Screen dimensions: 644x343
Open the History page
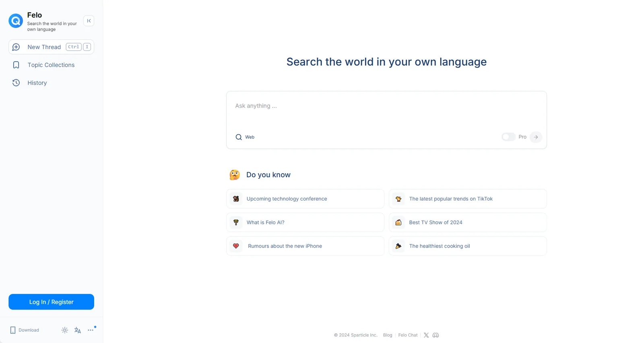pyautogui.click(x=37, y=83)
